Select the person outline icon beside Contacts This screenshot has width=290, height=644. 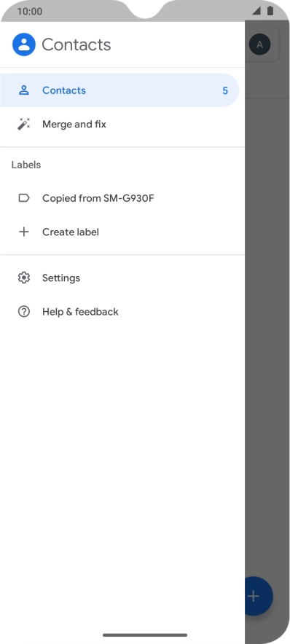24,90
